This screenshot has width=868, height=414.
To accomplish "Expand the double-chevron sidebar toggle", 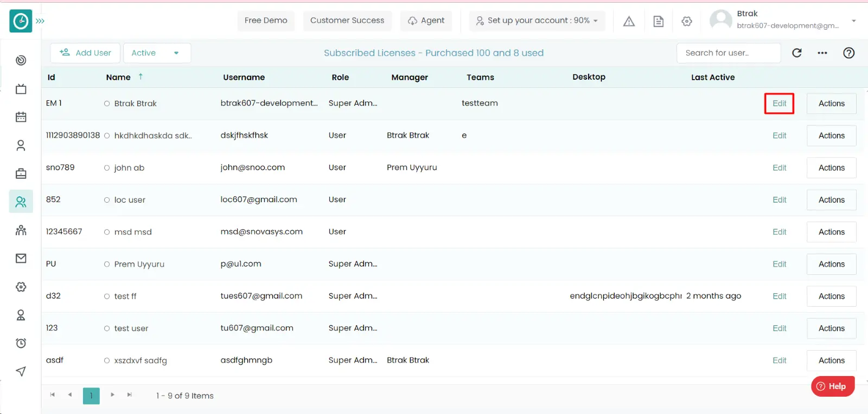I will pyautogui.click(x=40, y=21).
